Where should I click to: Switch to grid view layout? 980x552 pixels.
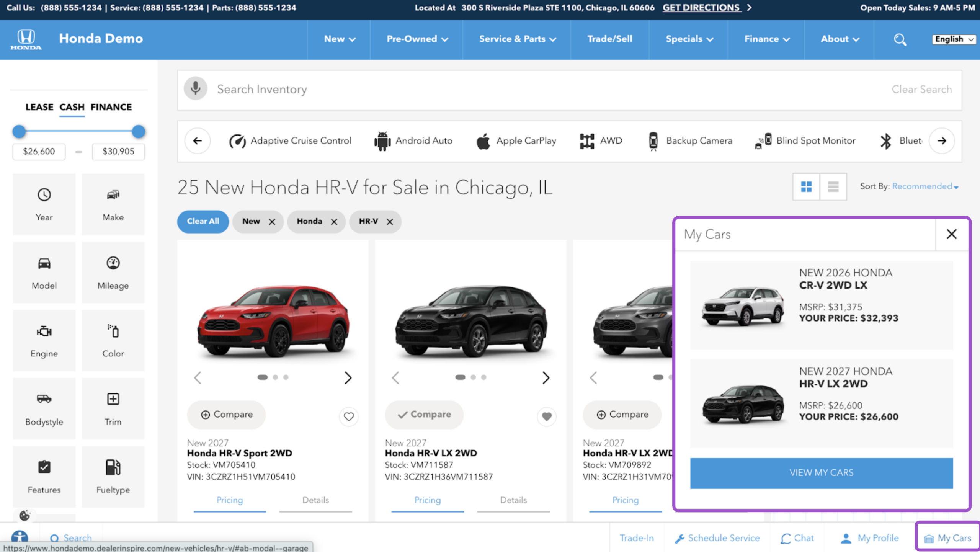click(806, 187)
